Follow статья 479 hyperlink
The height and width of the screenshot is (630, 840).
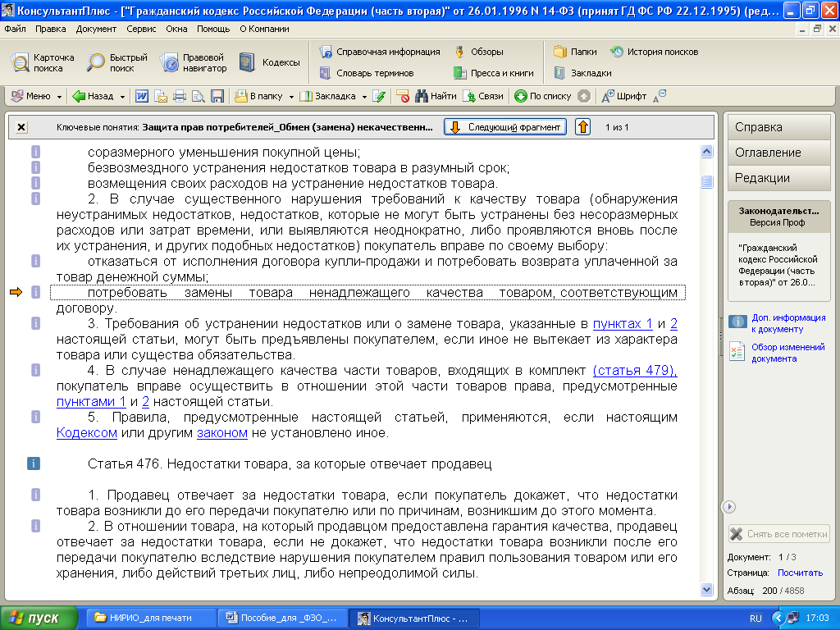tap(635, 370)
